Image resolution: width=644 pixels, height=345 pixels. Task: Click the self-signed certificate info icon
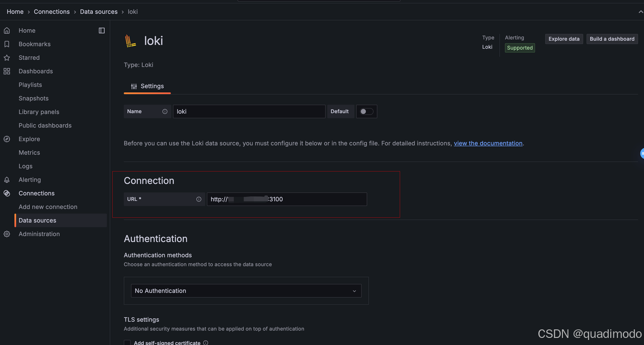point(205,343)
